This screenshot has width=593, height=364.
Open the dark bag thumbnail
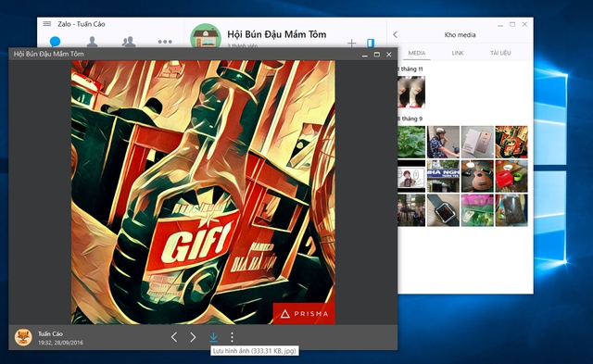tap(511, 210)
